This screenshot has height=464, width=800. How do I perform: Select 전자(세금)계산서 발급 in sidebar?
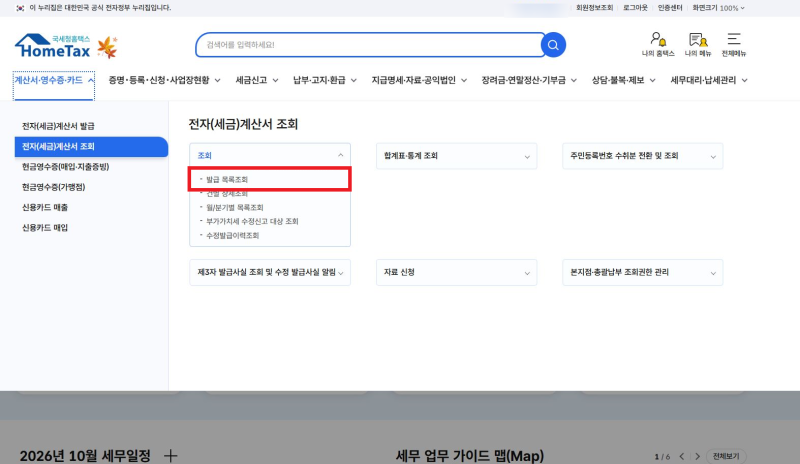[x=58, y=126]
